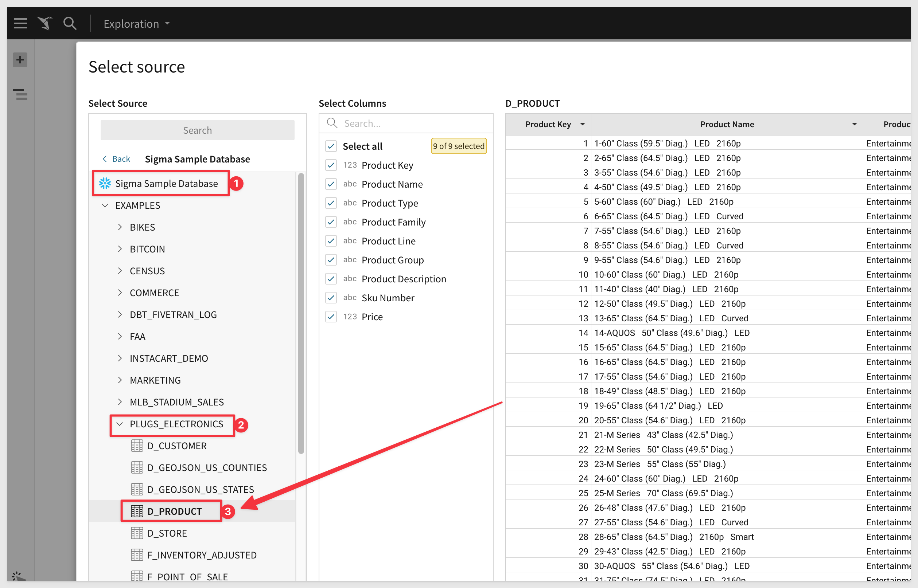Click the D_PRODUCT preview title
918x588 pixels.
[532, 103]
